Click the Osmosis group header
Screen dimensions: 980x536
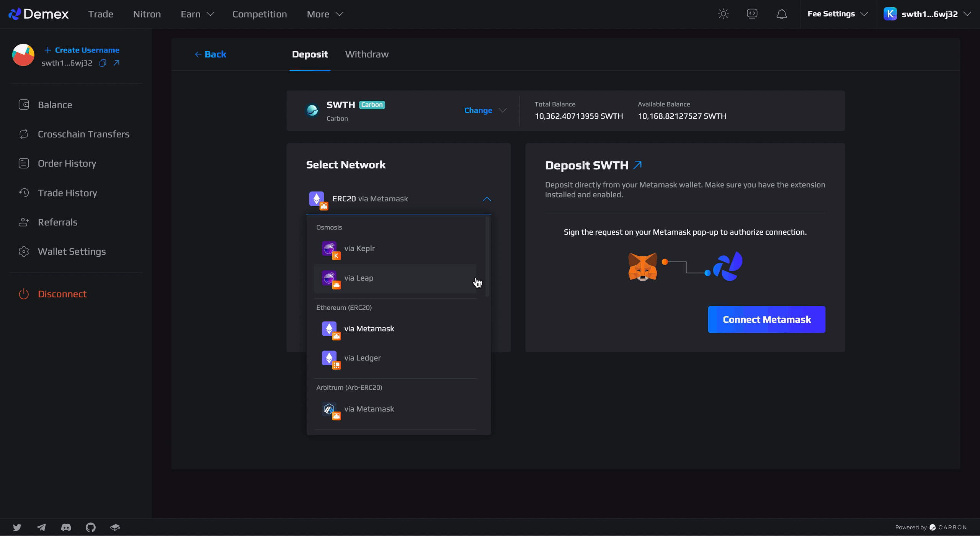pyautogui.click(x=329, y=227)
